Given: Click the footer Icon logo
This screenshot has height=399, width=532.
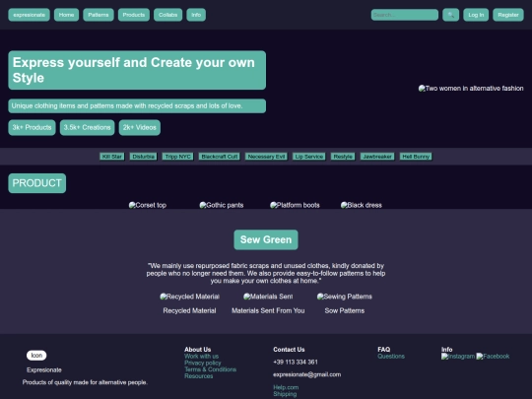Looking at the screenshot, I should (x=36, y=356).
